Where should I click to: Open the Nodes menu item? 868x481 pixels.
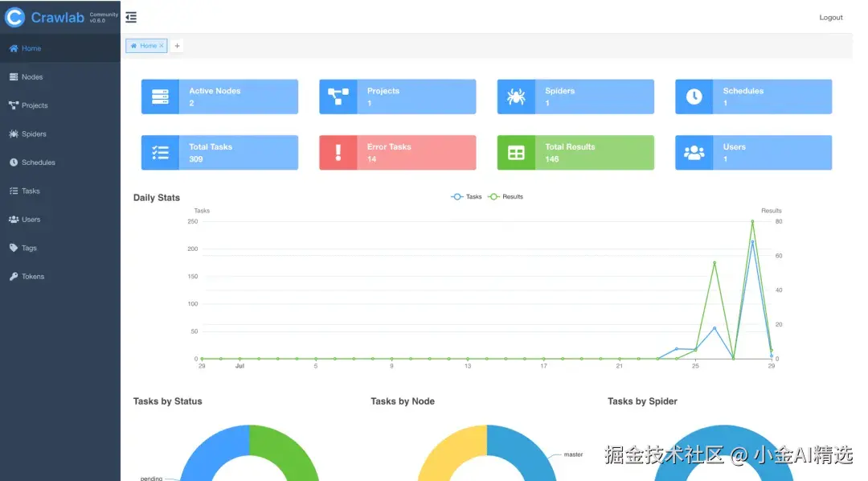(60, 77)
